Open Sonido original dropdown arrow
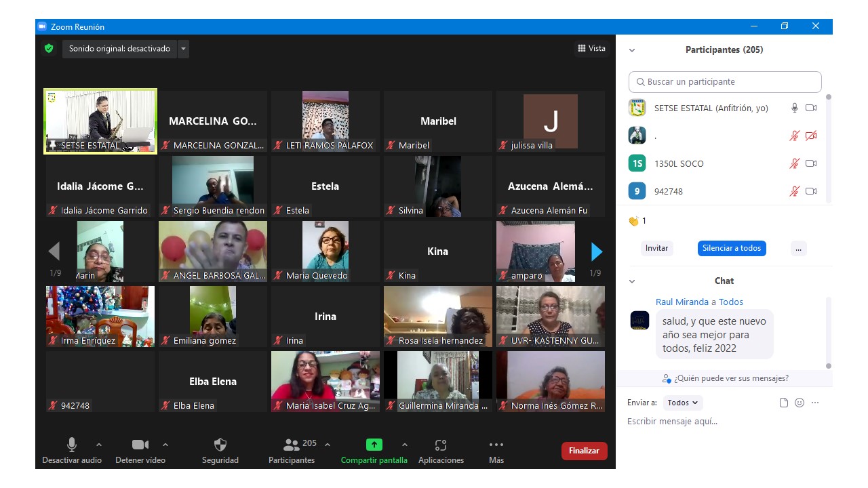Image resolution: width=868 pixels, height=488 pixels. [183, 49]
